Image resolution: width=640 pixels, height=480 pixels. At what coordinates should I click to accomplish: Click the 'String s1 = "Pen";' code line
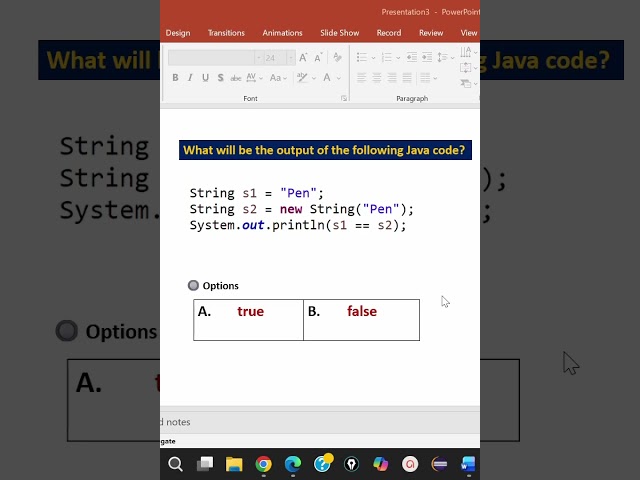(x=256, y=193)
